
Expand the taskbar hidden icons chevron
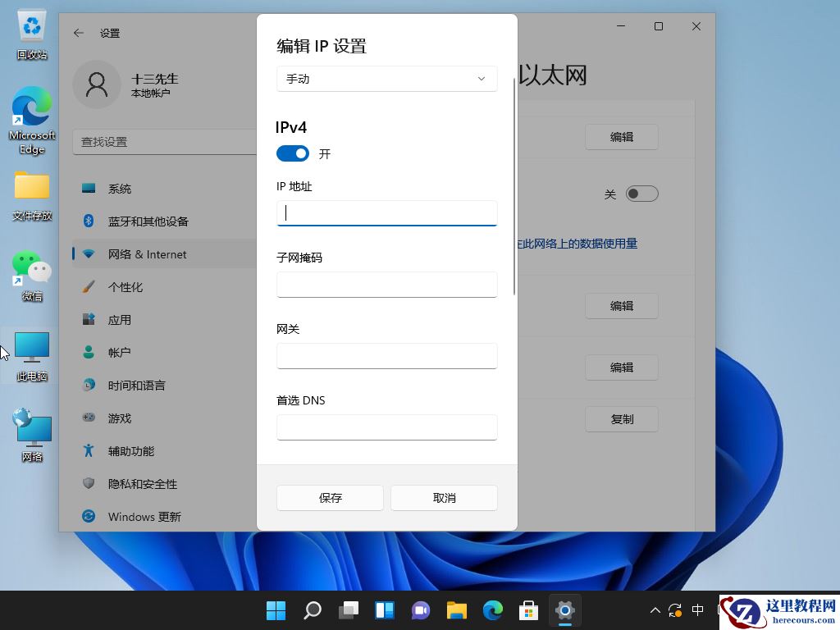[x=654, y=610]
